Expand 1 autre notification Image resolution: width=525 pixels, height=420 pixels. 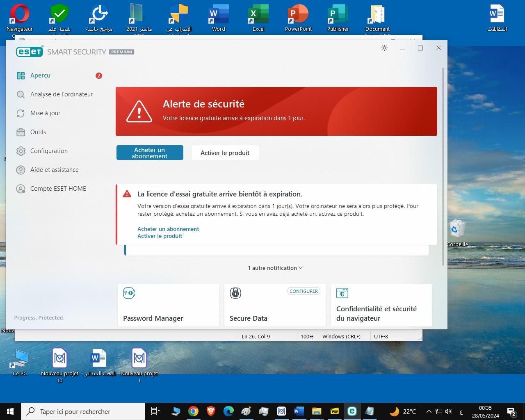275,268
